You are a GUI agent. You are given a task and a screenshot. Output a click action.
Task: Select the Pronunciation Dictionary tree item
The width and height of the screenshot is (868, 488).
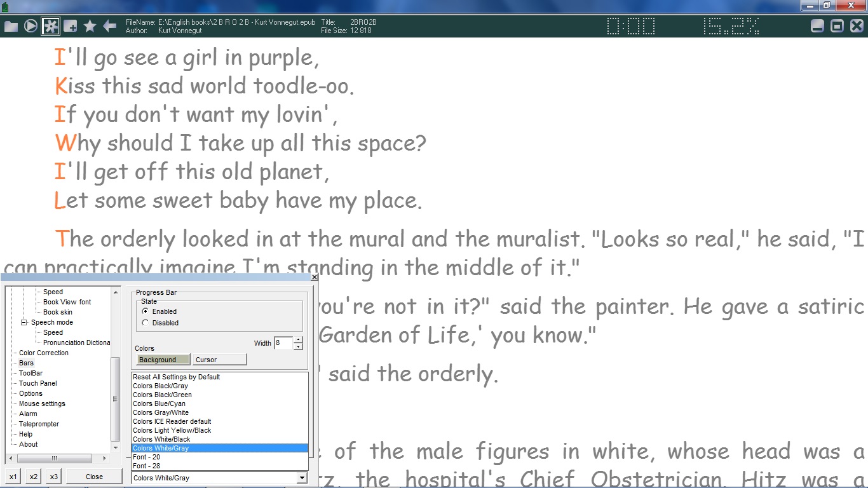tap(76, 342)
